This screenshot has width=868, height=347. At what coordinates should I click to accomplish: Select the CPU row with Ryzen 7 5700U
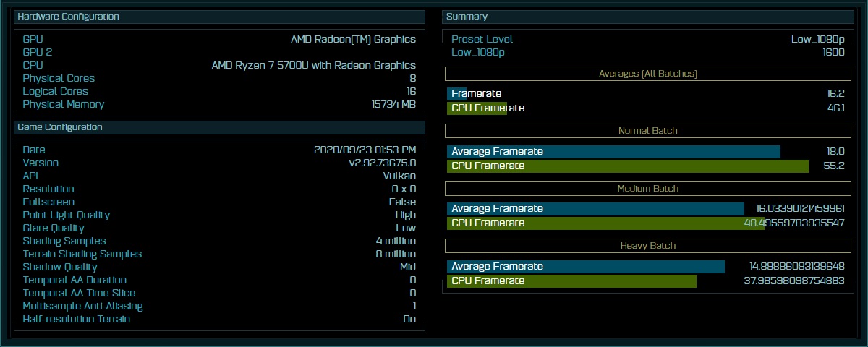[219, 65]
